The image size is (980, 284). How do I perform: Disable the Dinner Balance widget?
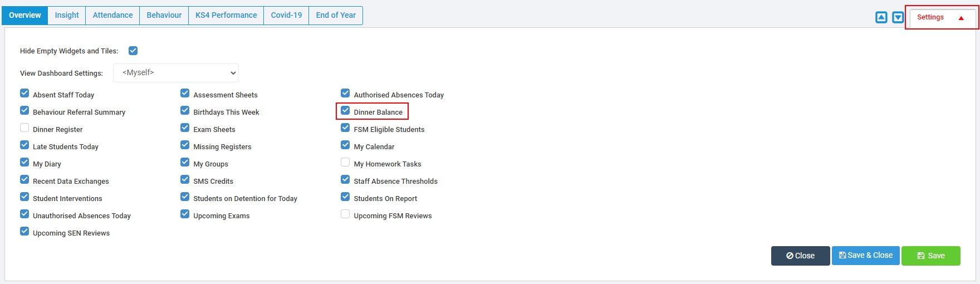tap(345, 111)
